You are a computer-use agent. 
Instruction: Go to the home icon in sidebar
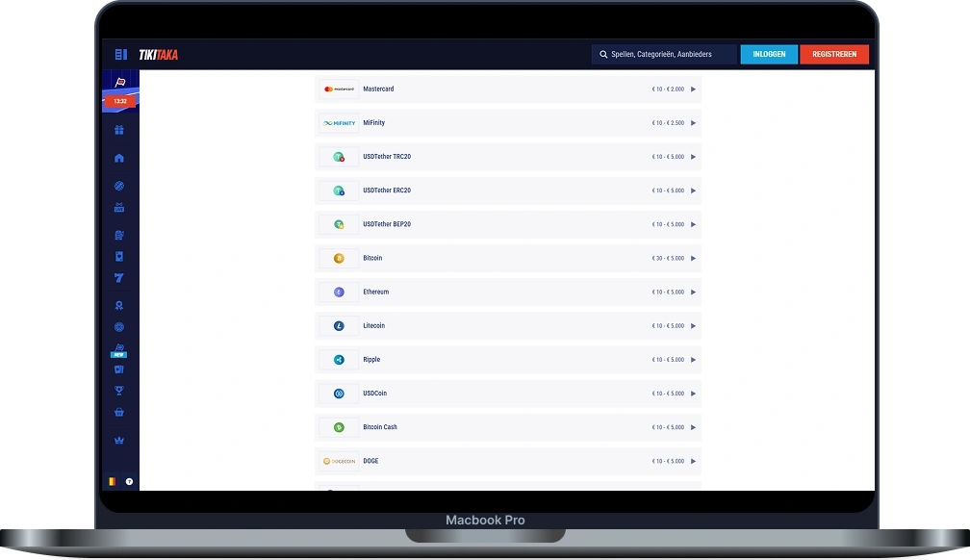119,158
